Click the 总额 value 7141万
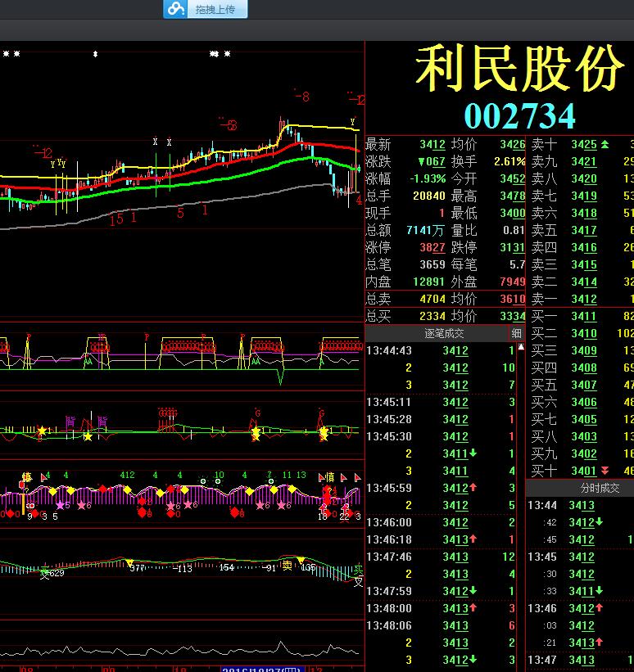This screenshot has width=634, height=672. coord(424,230)
